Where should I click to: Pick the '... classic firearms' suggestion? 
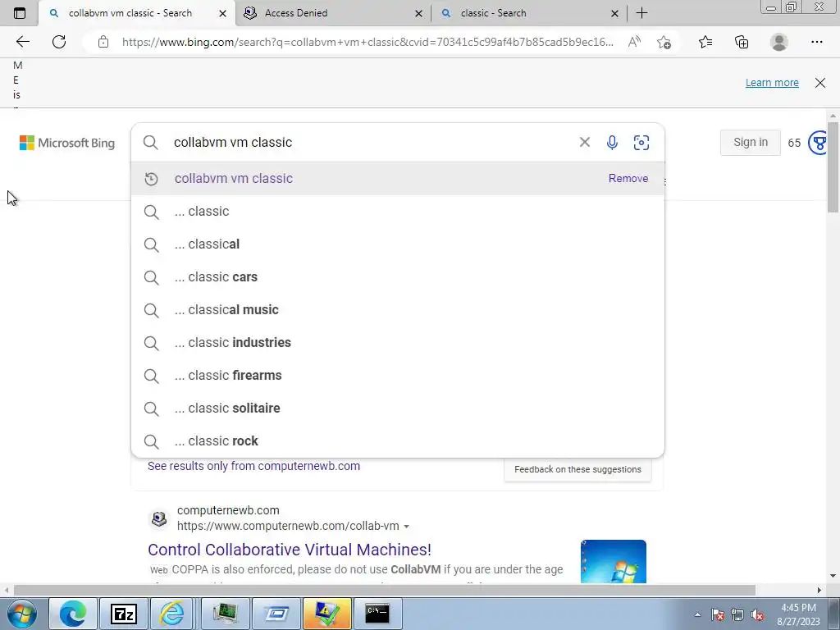[x=398, y=376]
